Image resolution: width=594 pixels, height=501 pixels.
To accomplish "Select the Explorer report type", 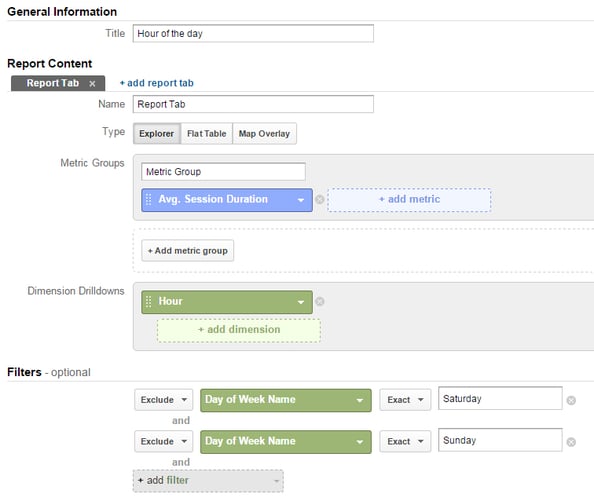I will [x=156, y=134].
